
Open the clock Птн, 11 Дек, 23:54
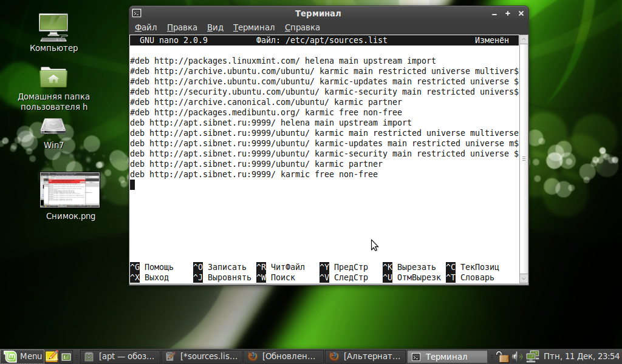[581, 357]
